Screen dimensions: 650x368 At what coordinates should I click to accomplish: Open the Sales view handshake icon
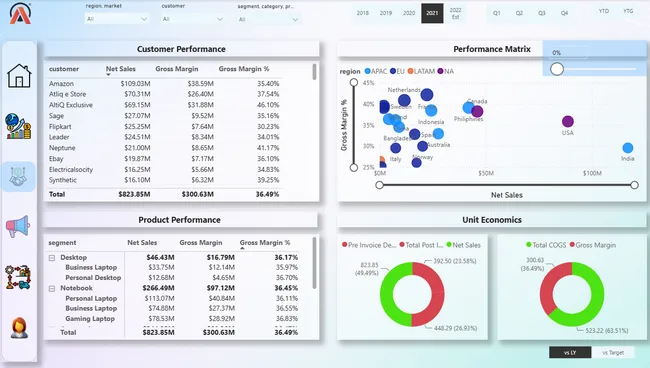[18, 177]
